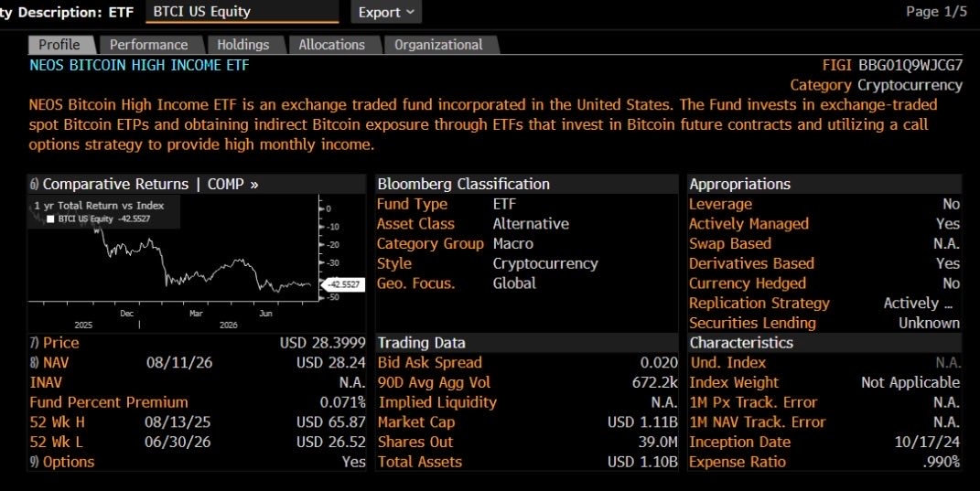Click the INAV label
Image resolution: width=980 pixels, height=491 pixels.
[x=46, y=383]
